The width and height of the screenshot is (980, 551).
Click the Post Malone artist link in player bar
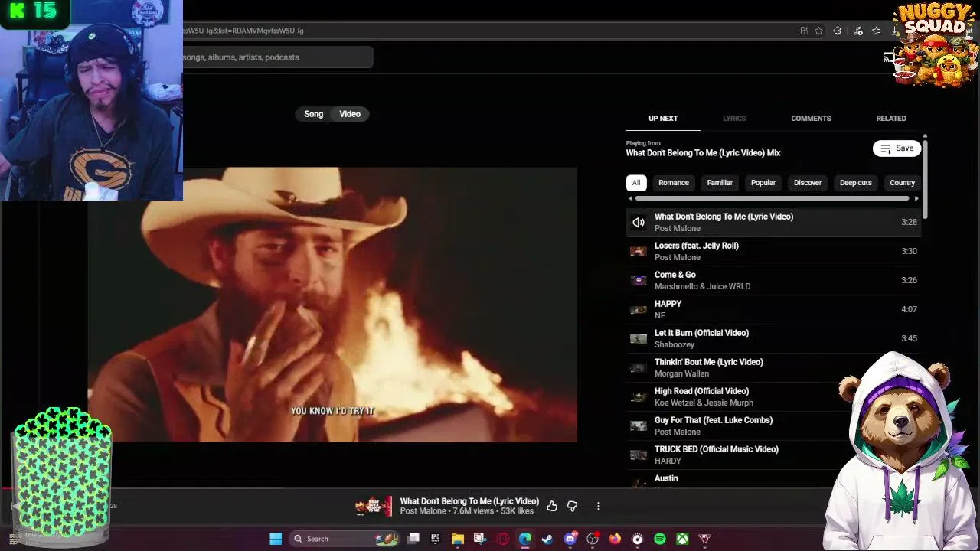tap(423, 511)
